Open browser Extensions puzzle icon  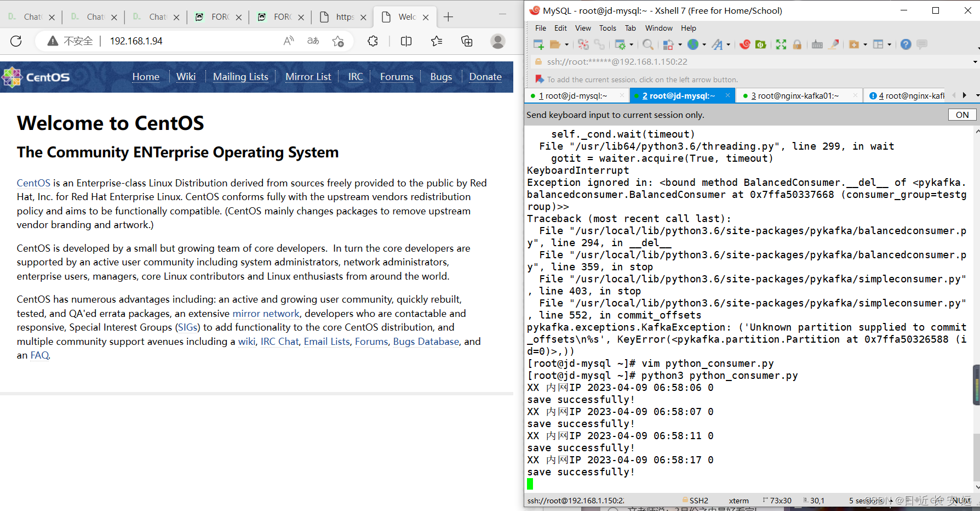click(x=373, y=41)
